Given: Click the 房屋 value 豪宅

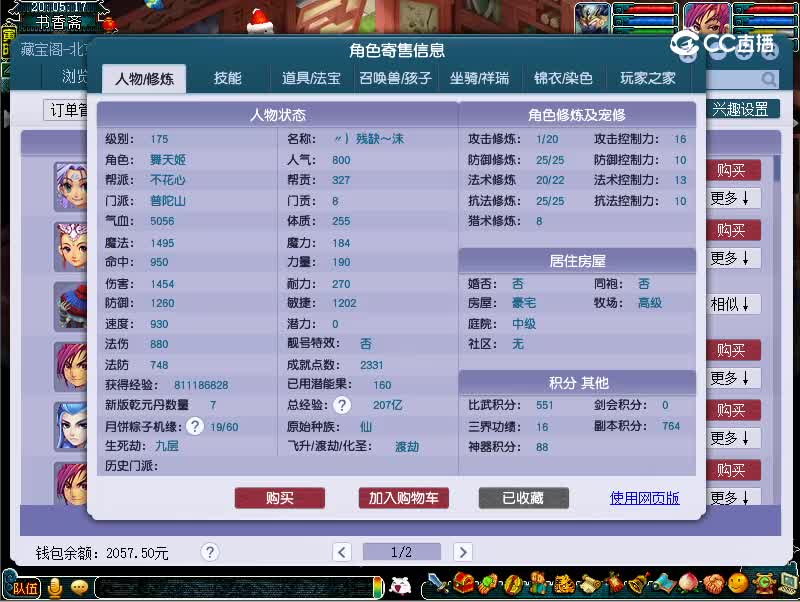Looking at the screenshot, I should click(x=524, y=303).
